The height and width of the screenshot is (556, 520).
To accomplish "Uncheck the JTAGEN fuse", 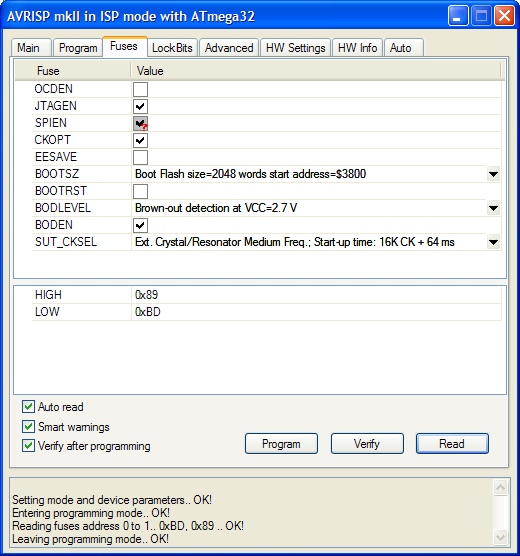I will click(x=140, y=106).
